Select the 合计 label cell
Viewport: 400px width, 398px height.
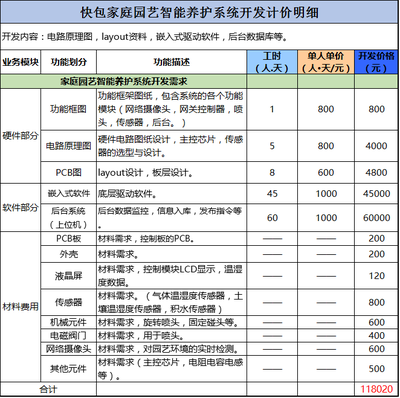pyautogui.click(x=49, y=389)
